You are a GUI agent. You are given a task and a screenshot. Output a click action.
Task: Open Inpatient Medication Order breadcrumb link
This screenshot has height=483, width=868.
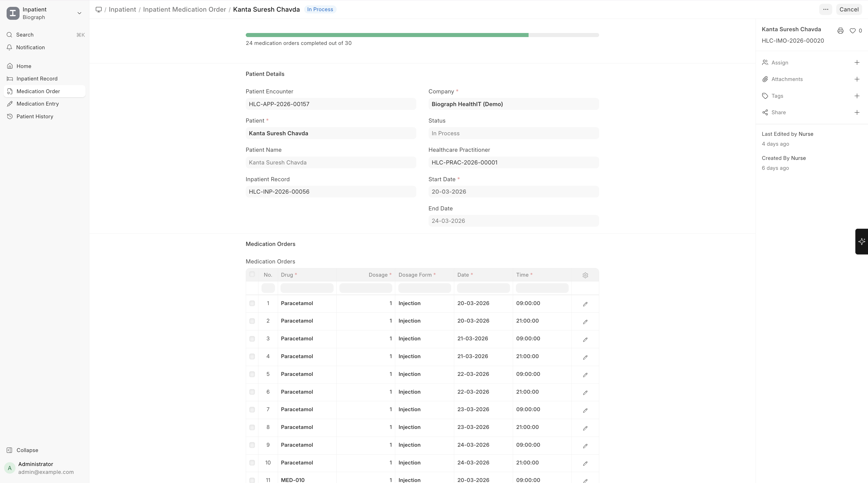click(184, 9)
